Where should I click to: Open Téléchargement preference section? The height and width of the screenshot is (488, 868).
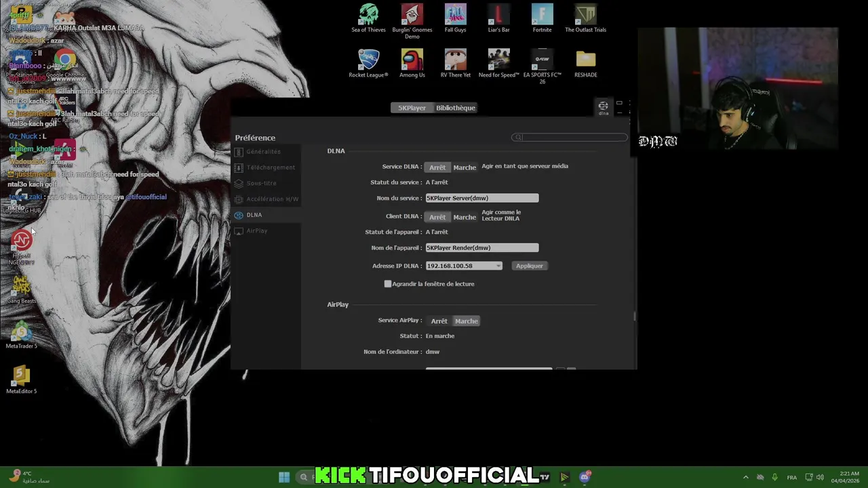(x=265, y=167)
